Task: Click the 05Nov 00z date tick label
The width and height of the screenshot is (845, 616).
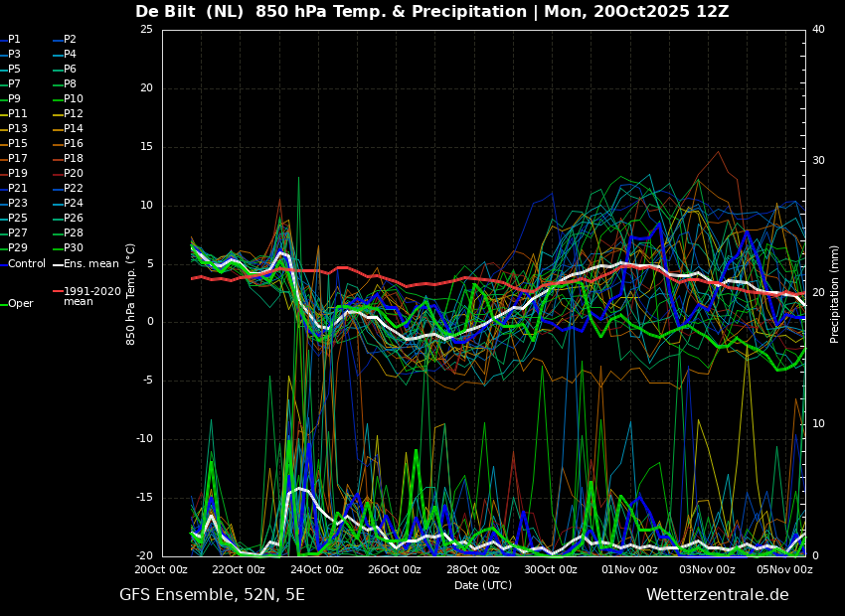Action: pyautogui.click(x=786, y=569)
